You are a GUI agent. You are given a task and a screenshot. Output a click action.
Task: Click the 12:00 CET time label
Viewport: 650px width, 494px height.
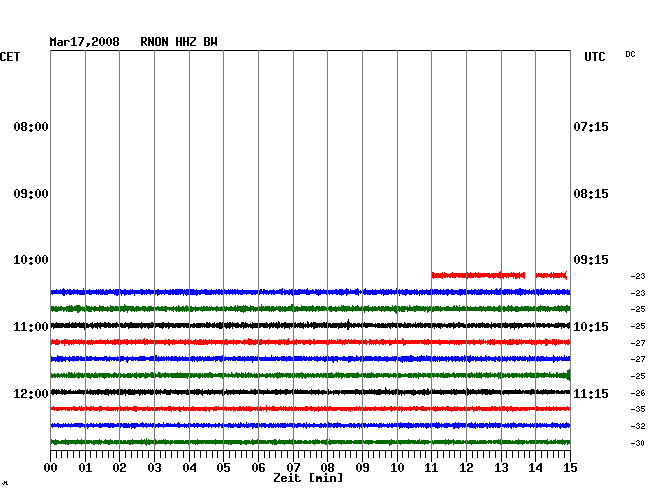point(31,393)
